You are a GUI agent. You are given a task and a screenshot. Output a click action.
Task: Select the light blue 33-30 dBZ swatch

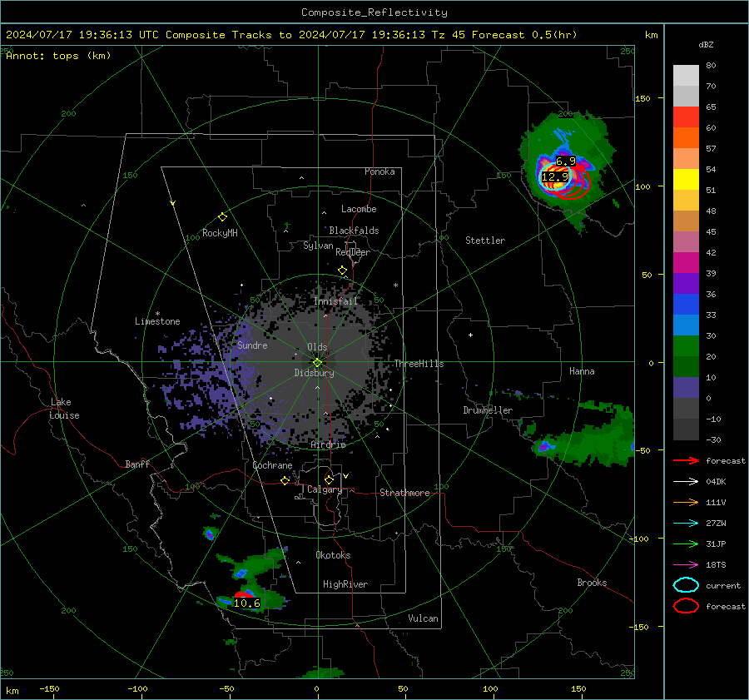tap(686, 325)
